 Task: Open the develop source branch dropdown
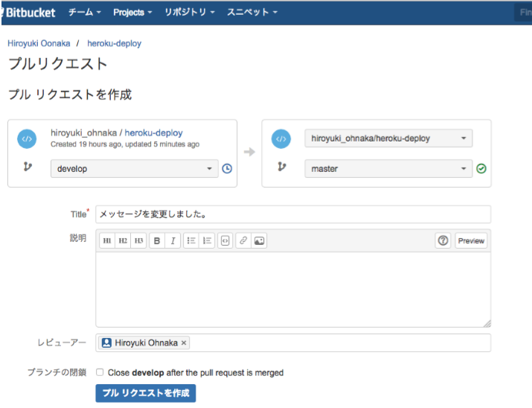(135, 169)
